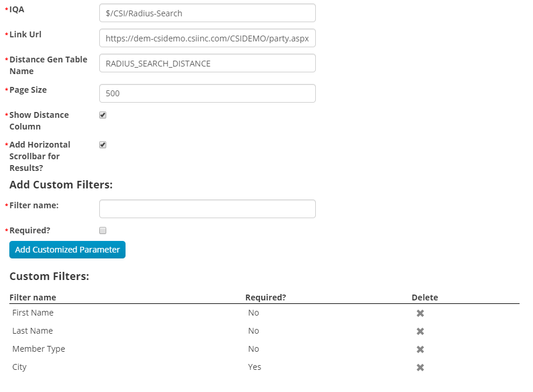Click the Filter name column header in table
This screenshot has height=392, width=533.
33,297
